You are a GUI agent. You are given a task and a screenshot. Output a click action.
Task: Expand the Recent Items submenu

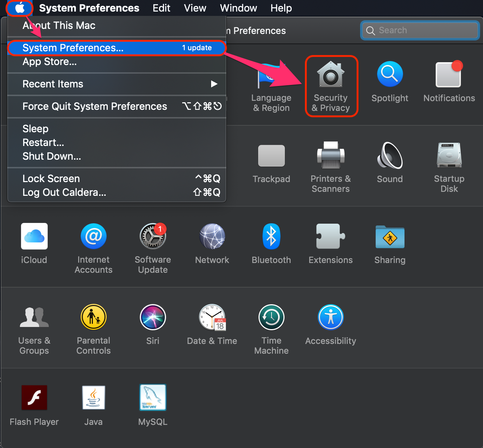point(53,84)
